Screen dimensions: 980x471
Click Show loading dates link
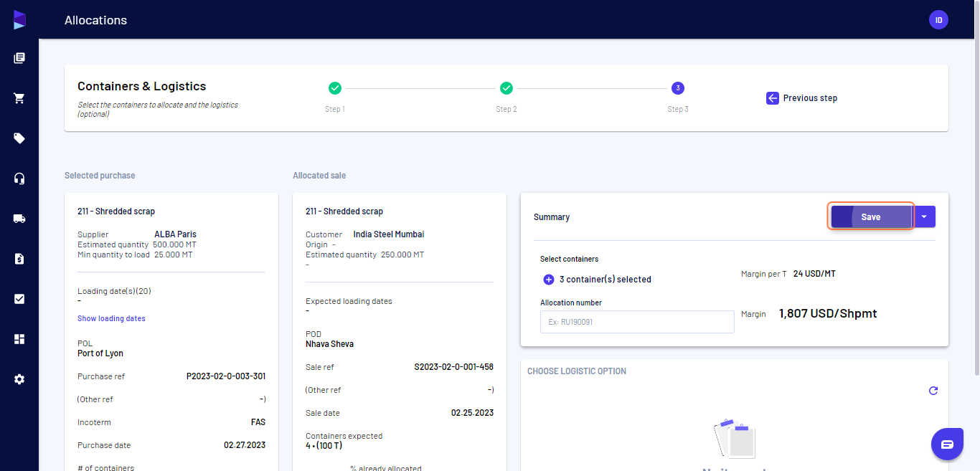click(x=111, y=318)
